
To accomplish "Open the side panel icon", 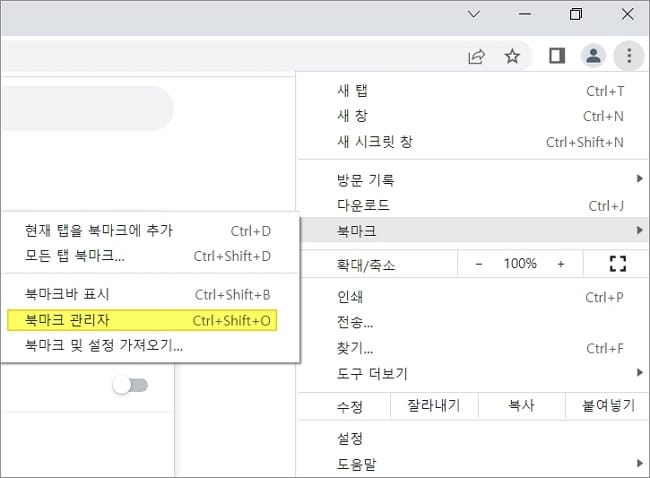I will [557, 56].
